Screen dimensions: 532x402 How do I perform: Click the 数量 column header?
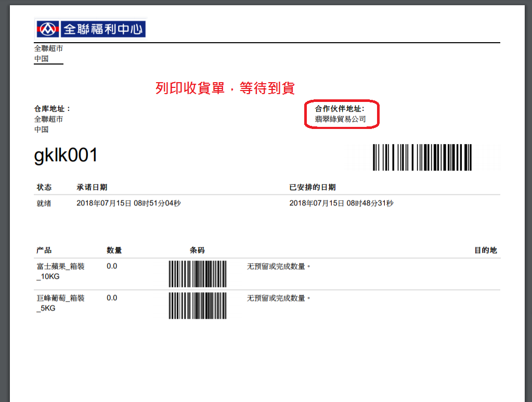pos(114,250)
